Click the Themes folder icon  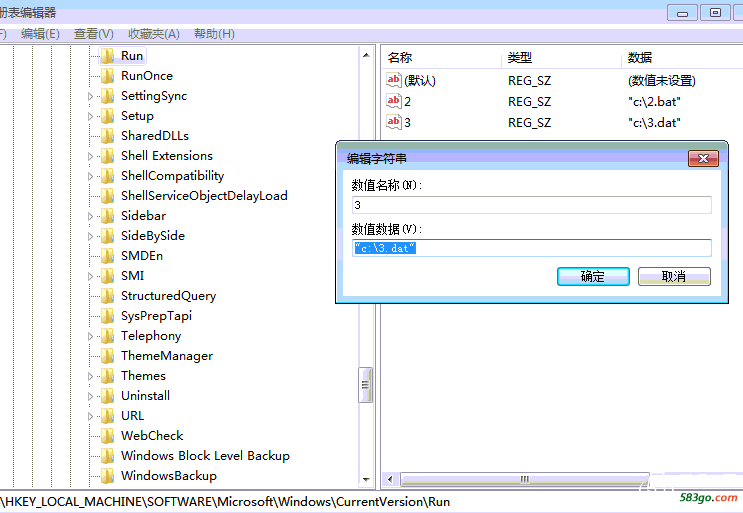click(108, 376)
